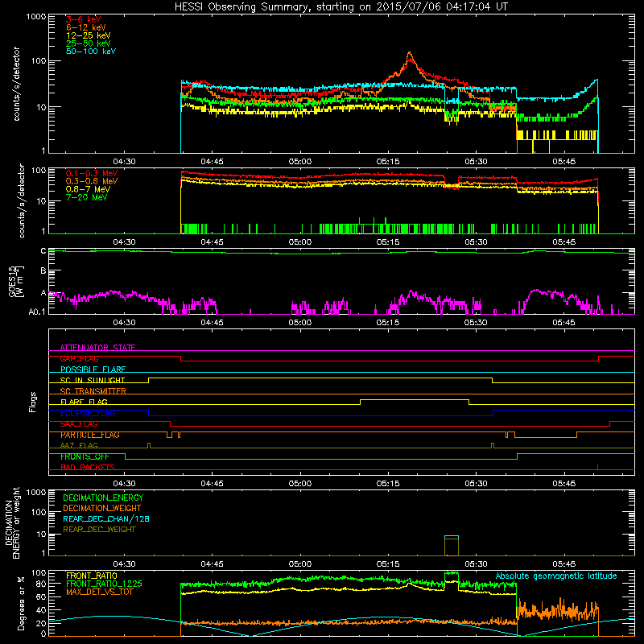Select the SC_TRANSMITTER flag label
644x644 pixels.
(x=93, y=391)
